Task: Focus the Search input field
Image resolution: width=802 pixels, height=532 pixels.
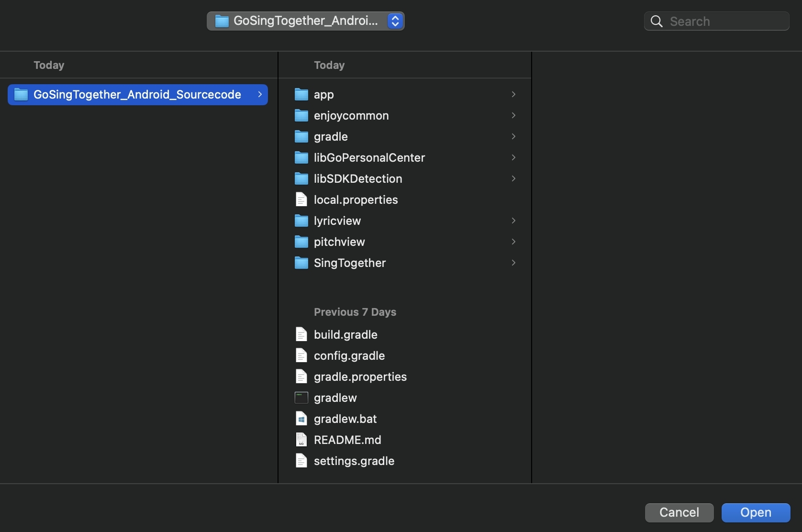Action: coord(716,22)
